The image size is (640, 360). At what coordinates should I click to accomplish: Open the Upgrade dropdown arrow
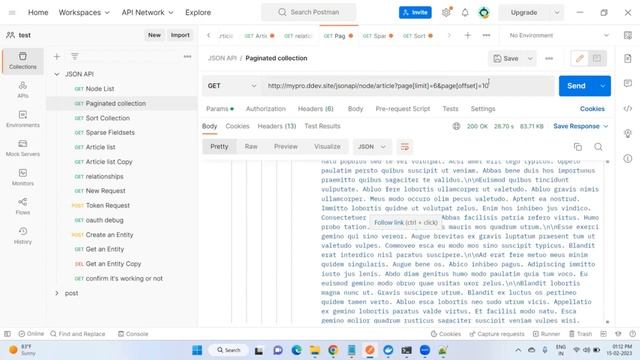557,13
